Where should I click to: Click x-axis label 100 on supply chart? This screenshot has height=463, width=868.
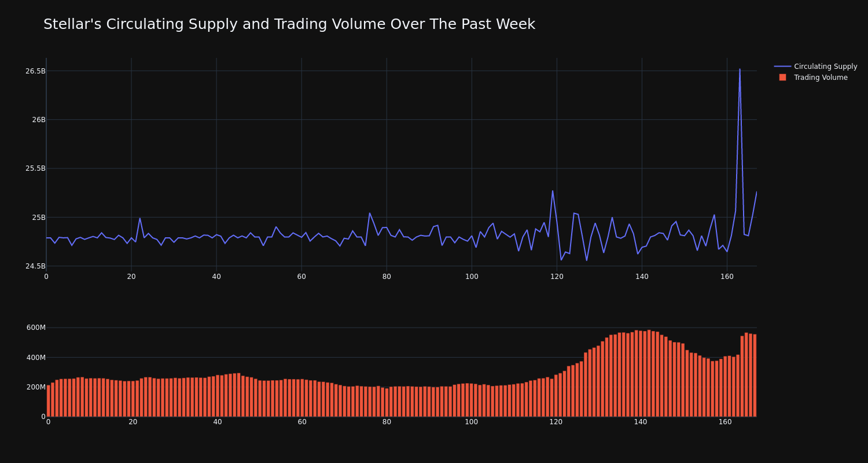pos(472,277)
